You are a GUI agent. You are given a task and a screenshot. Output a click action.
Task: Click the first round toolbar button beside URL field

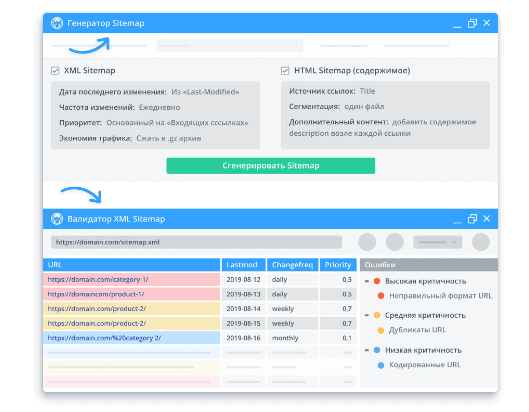pyautogui.click(x=367, y=242)
